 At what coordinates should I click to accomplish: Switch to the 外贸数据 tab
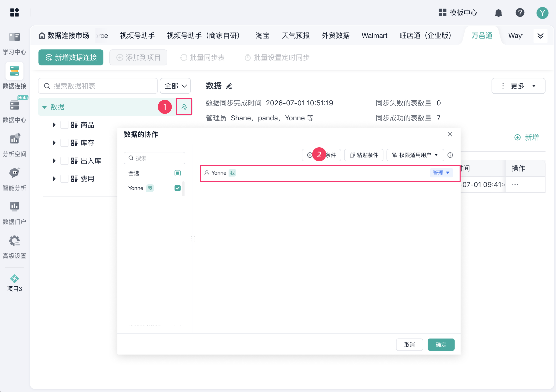(x=336, y=35)
